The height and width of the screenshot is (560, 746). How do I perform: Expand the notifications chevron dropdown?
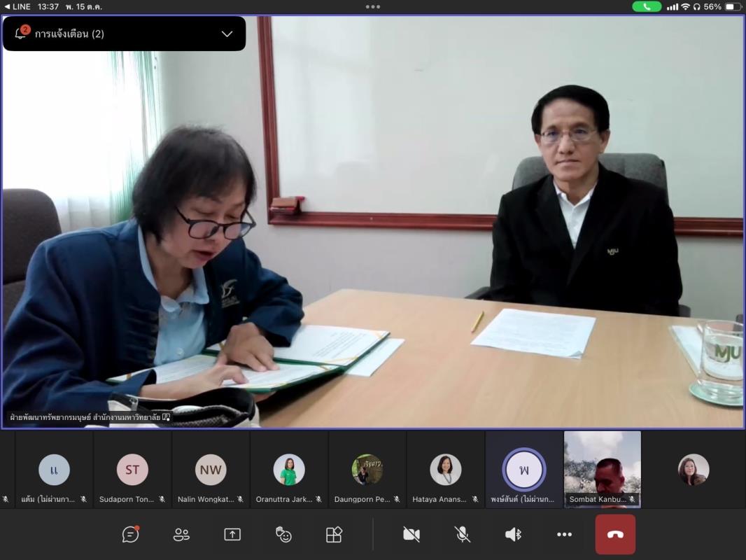pyautogui.click(x=227, y=34)
